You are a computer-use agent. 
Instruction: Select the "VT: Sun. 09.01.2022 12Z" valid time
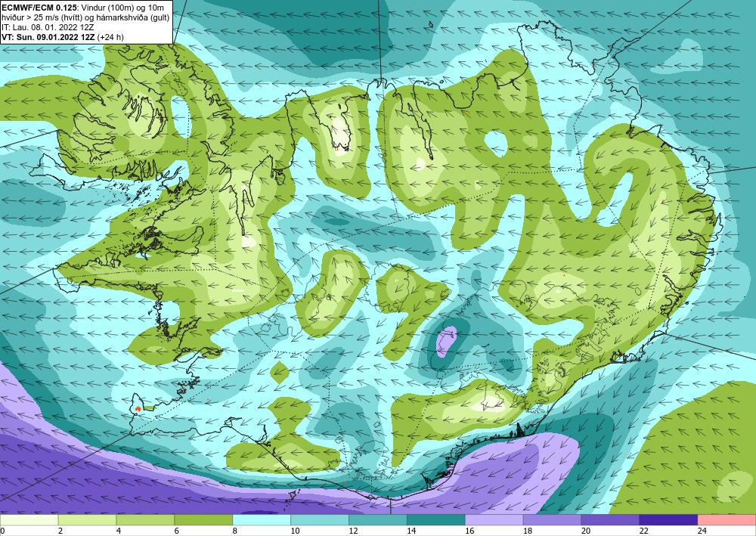coord(48,37)
